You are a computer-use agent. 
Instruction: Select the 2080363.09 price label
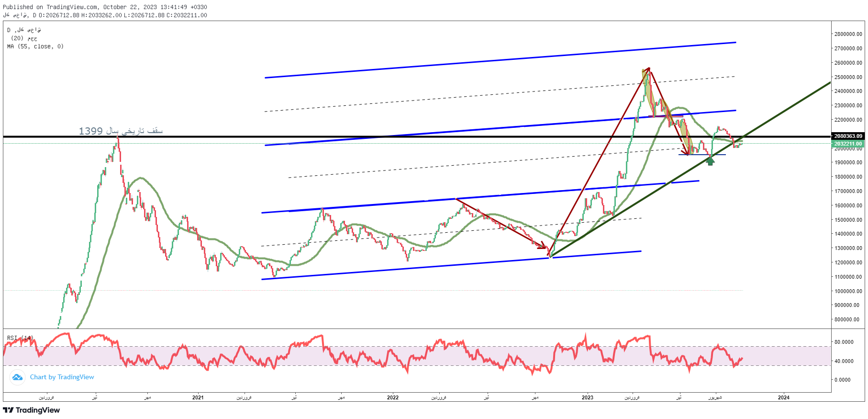848,136
